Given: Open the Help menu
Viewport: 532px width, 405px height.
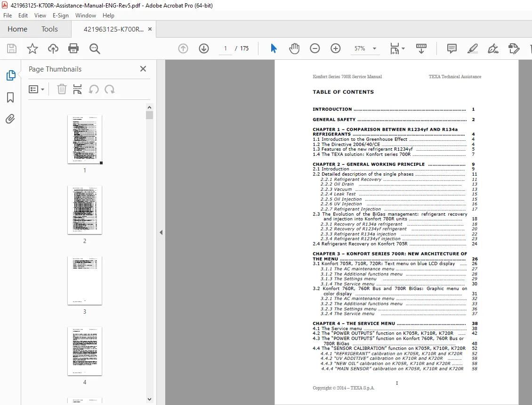Looking at the screenshot, I should 109,15.
